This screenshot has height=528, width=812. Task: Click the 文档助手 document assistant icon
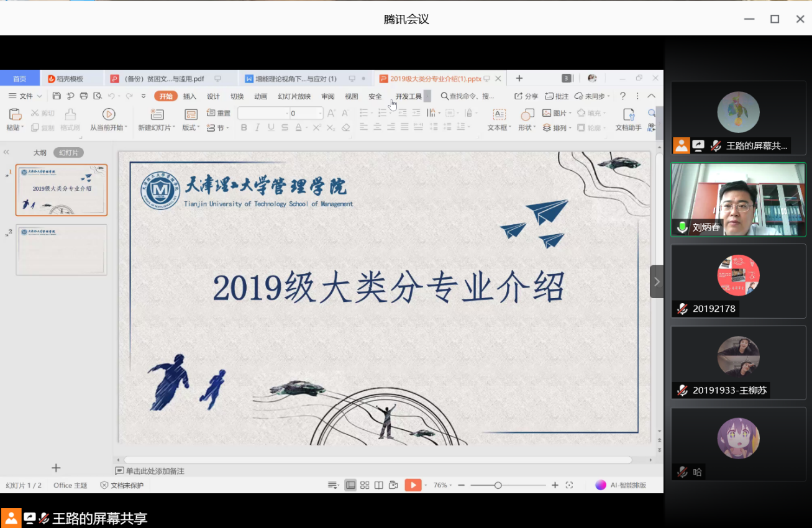point(629,114)
